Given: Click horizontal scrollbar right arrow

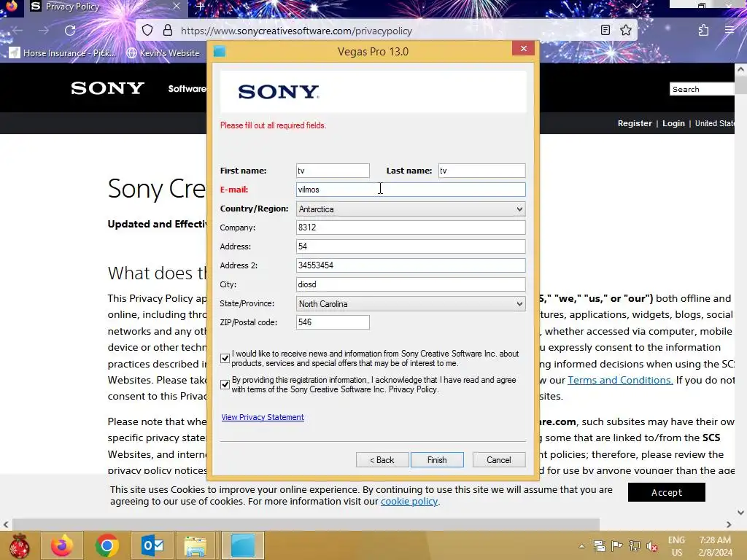Looking at the screenshot, I should [729, 524].
